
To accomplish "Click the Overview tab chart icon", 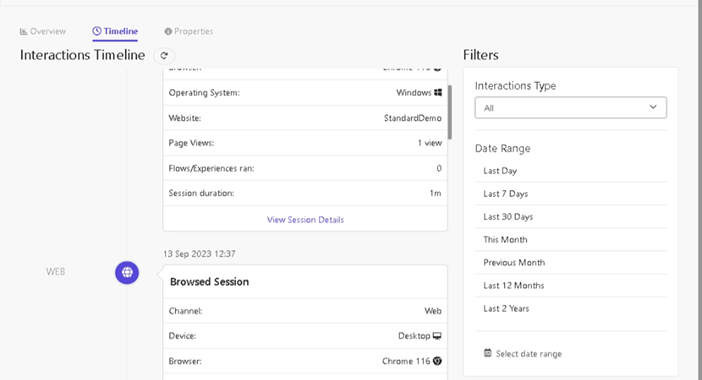I will tap(23, 31).
